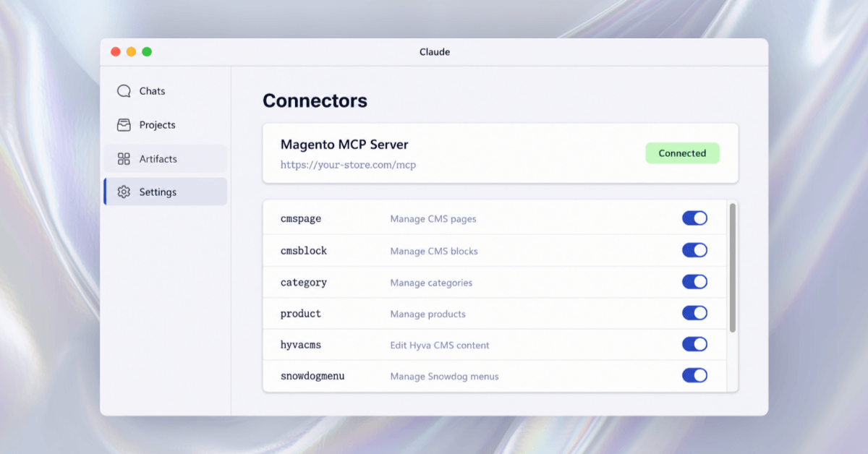Click the Manage Snowdog menus description
Image resolution: width=868 pixels, height=454 pixels.
point(444,376)
